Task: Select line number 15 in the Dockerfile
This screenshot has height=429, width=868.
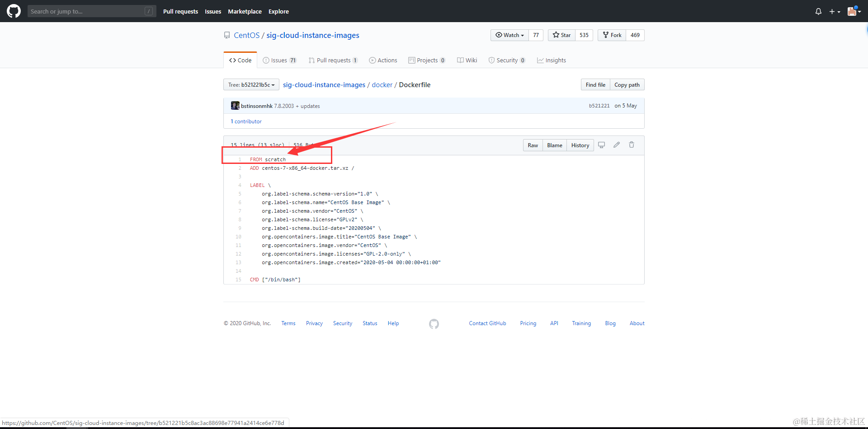Action: [238, 280]
